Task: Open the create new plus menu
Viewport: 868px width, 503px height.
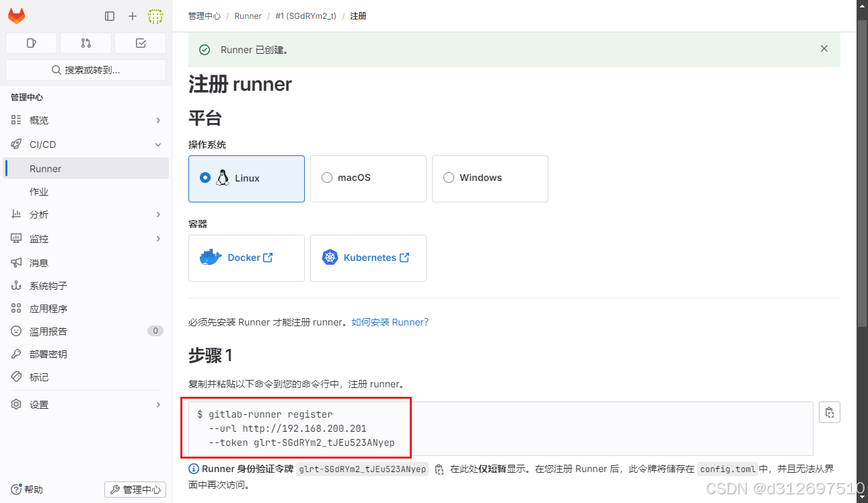Action: click(133, 16)
